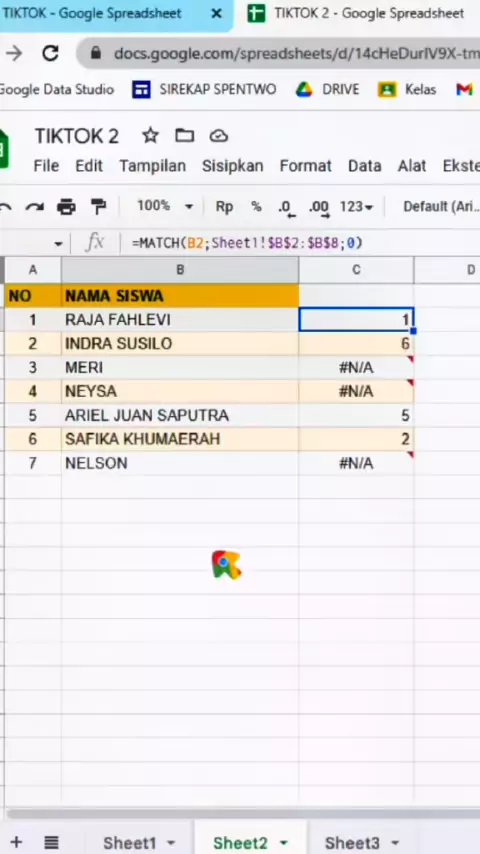Image resolution: width=480 pixels, height=854 pixels.
Task: Print the spreadsheet using the printer icon
Action: click(x=66, y=207)
